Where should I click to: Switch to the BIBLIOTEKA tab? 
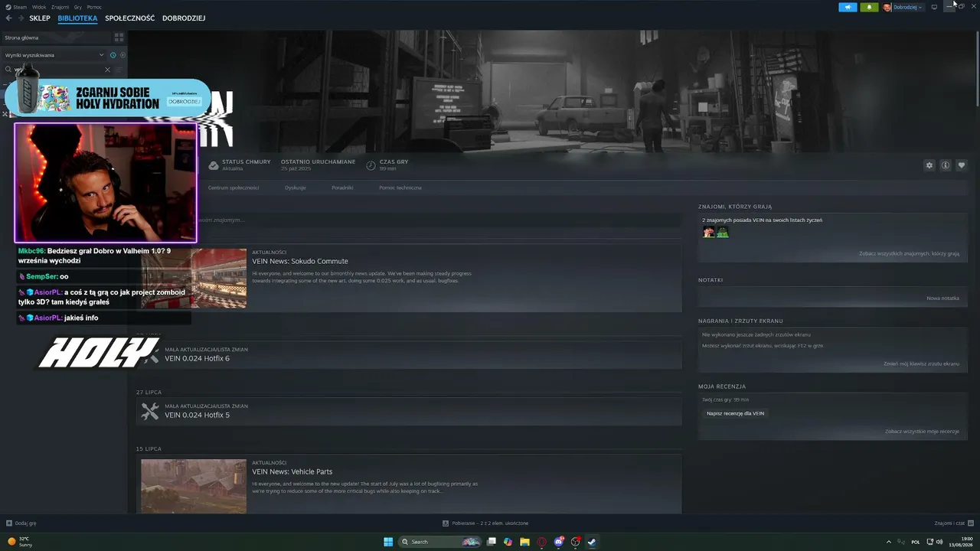pos(77,18)
